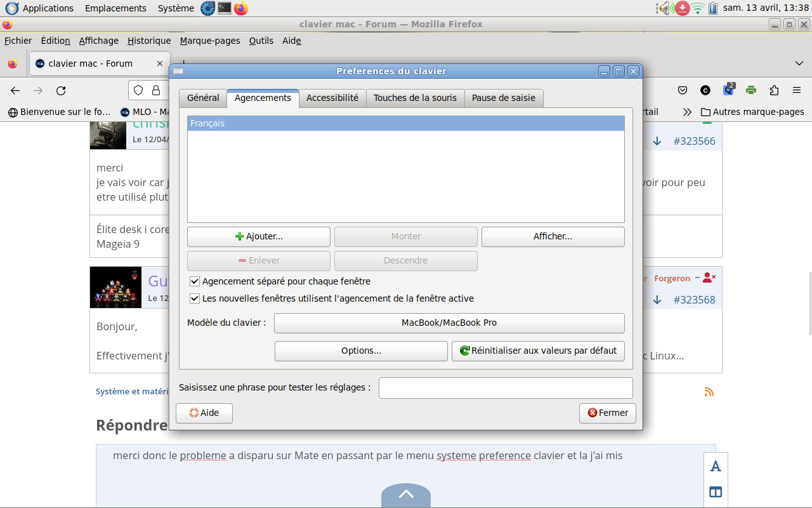Image resolution: width=812 pixels, height=508 pixels.
Task: Launch the terminal from the top panel
Action: [x=225, y=8]
